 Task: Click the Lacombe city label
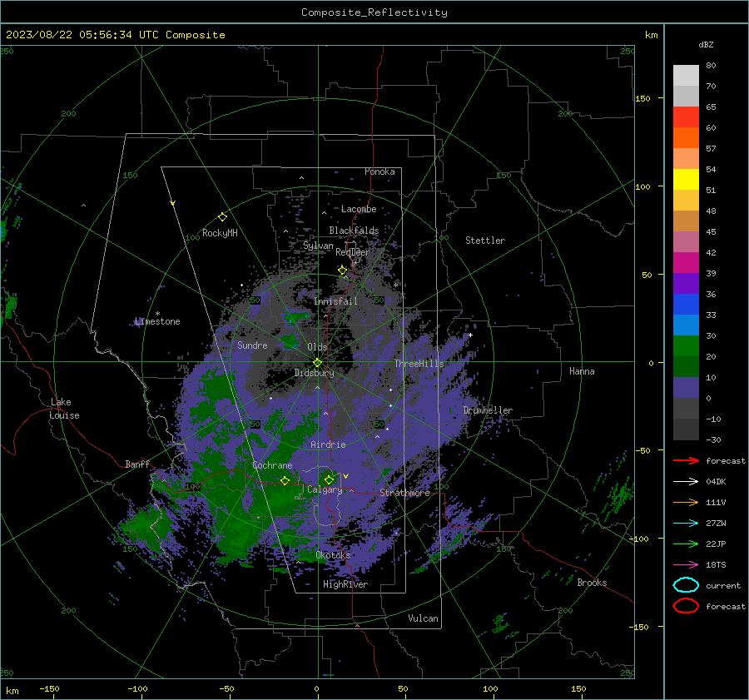click(x=359, y=209)
